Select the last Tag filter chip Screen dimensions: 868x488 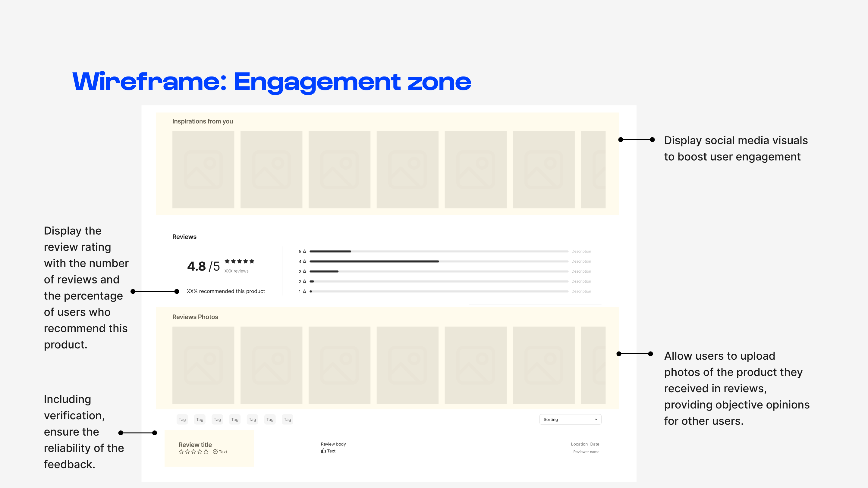pyautogui.click(x=287, y=419)
